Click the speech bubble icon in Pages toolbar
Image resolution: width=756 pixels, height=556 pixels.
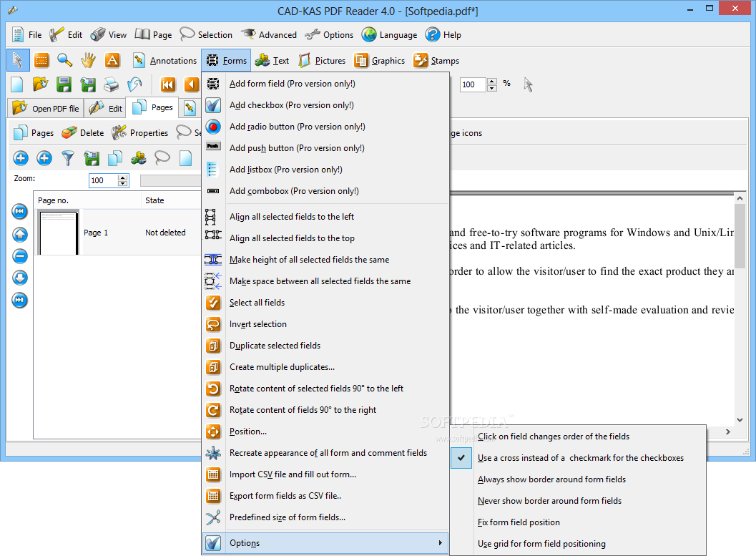(x=162, y=157)
